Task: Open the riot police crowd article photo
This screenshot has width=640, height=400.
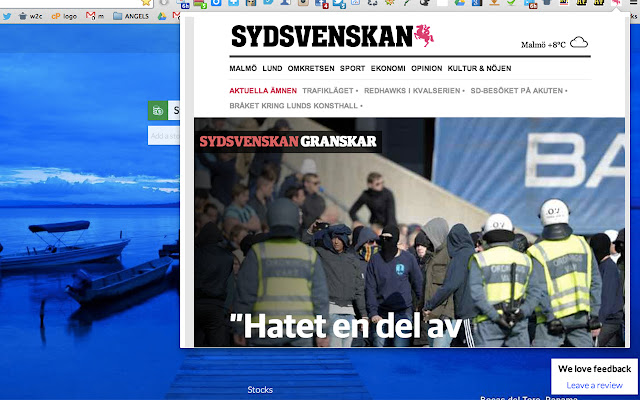Action: tap(409, 232)
